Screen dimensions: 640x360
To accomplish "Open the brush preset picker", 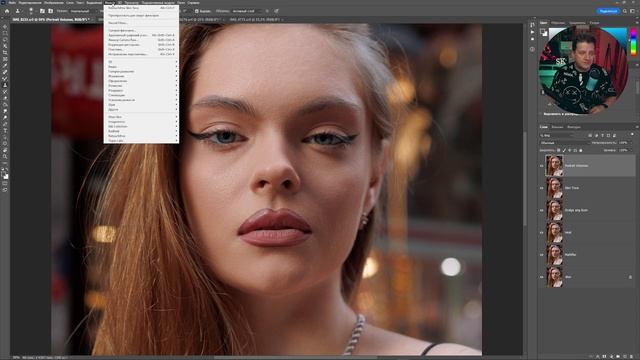I will 31,11.
